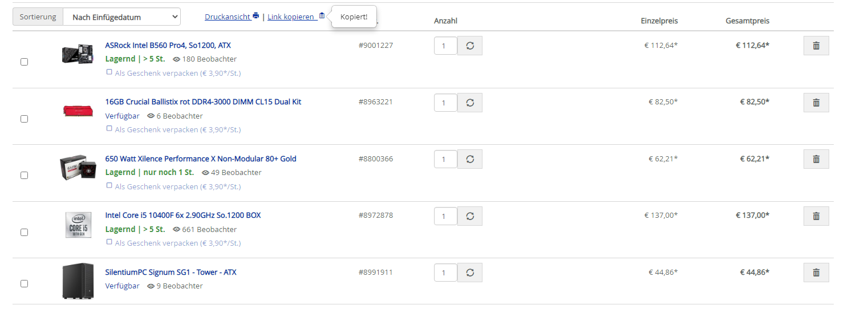Tick the Crucial Ballistix row checkbox

[x=24, y=119]
